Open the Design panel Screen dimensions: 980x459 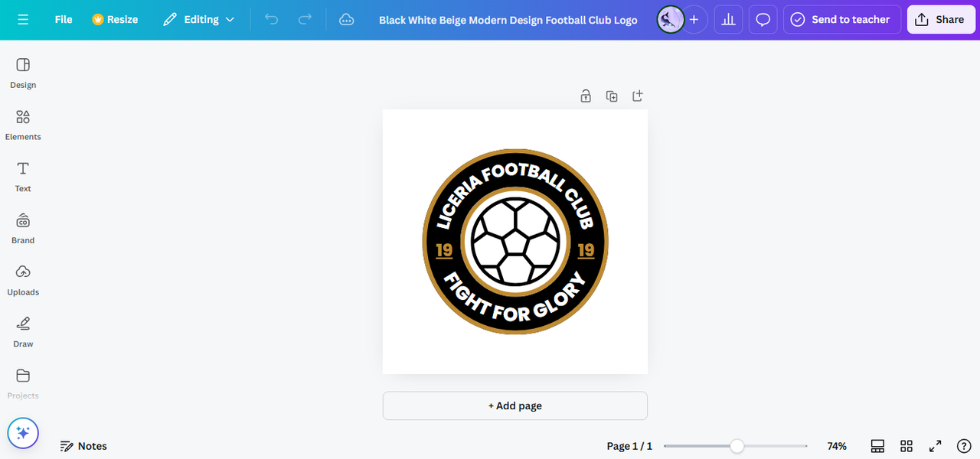pyautogui.click(x=23, y=73)
